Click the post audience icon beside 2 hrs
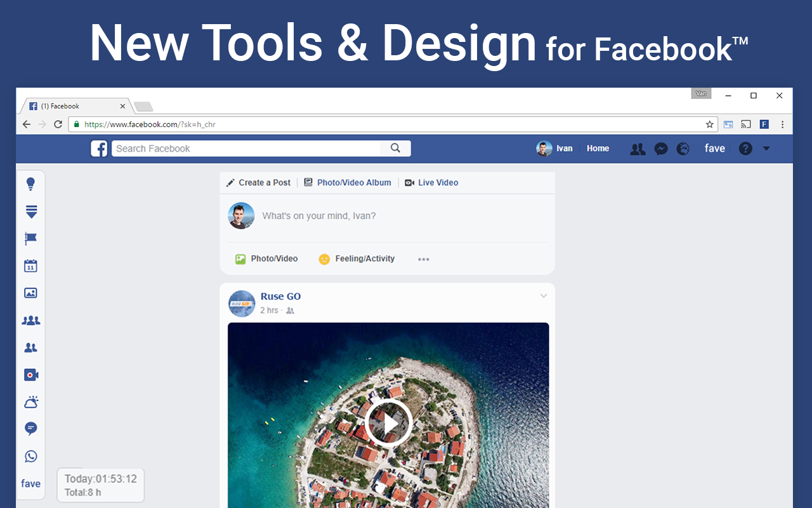 [x=290, y=311]
